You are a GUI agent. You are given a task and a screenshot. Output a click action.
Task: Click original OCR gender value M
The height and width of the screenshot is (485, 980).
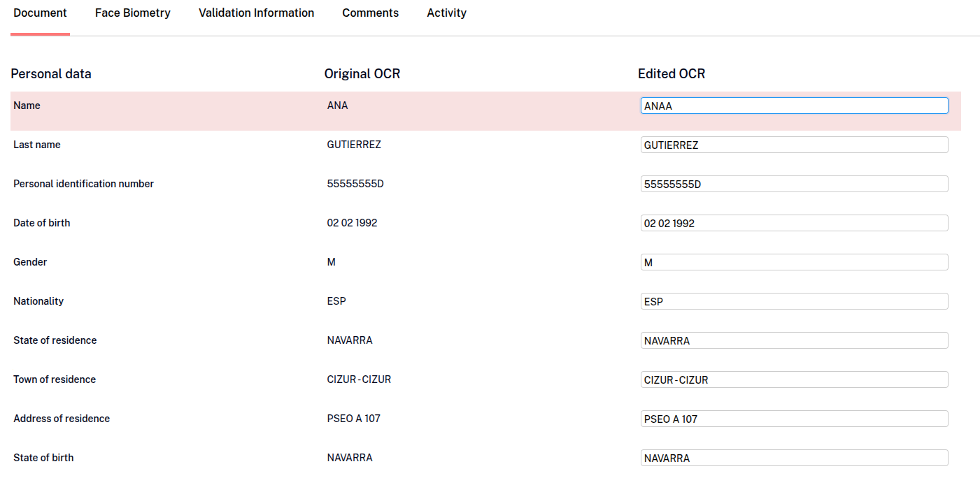pos(332,262)
